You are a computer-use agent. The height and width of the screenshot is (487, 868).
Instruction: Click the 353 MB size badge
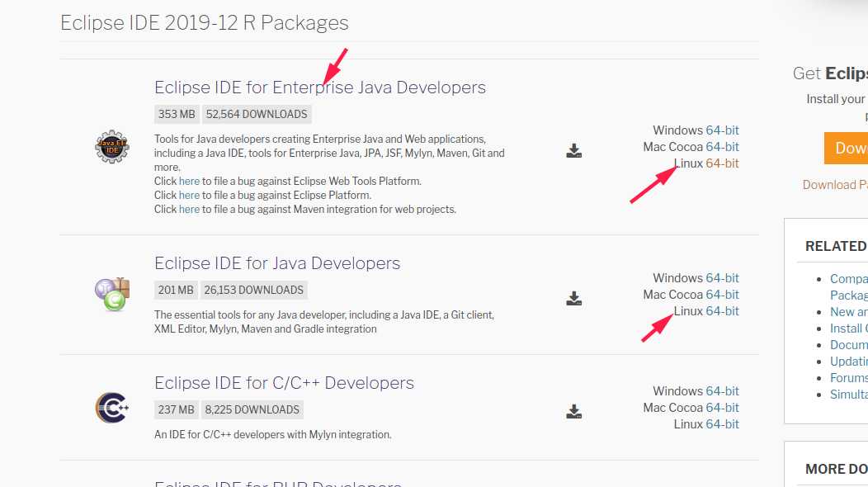177,114
